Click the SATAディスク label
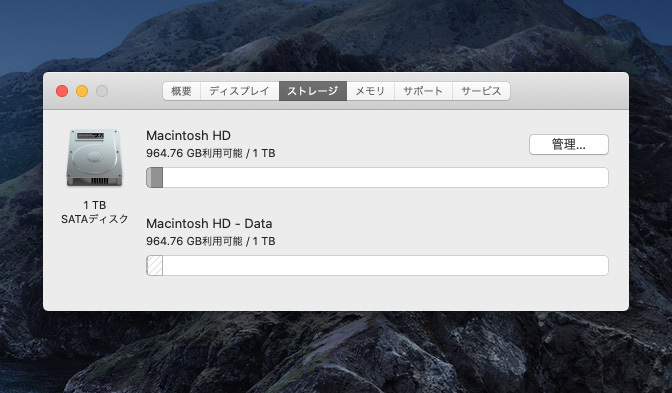Screen dimensions: 672x393 [x=95, y=219]
